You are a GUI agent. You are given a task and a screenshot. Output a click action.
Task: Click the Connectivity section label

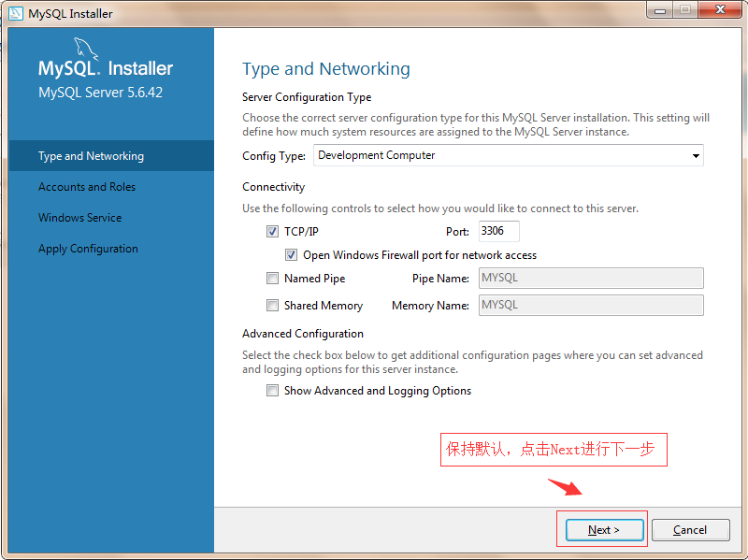pos(273,187)
